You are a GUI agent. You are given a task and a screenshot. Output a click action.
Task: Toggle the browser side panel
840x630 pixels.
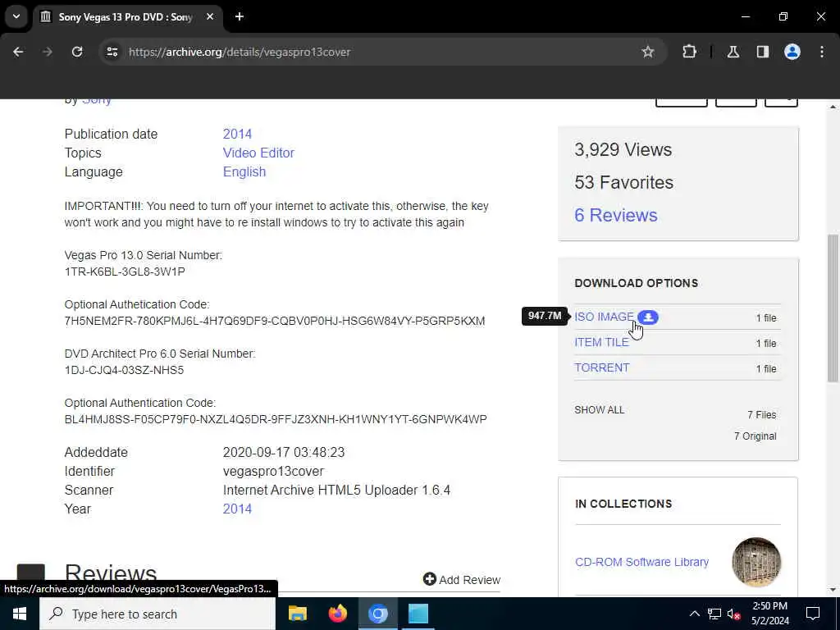click(763, 52)
